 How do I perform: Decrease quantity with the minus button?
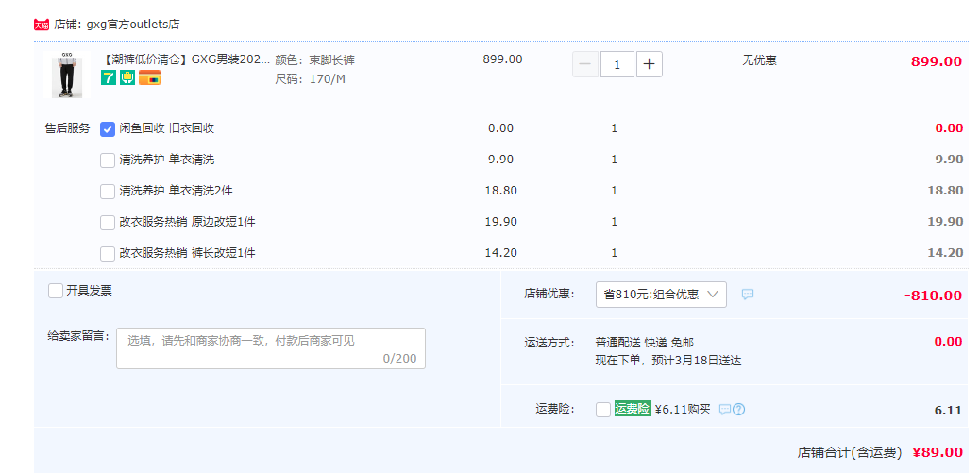(585, 64)
